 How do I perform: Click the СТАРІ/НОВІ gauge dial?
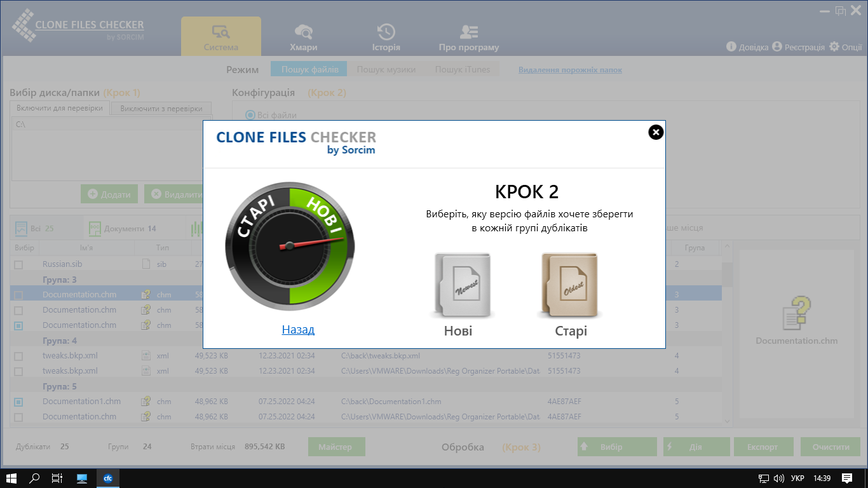click(x=290, y=246)
